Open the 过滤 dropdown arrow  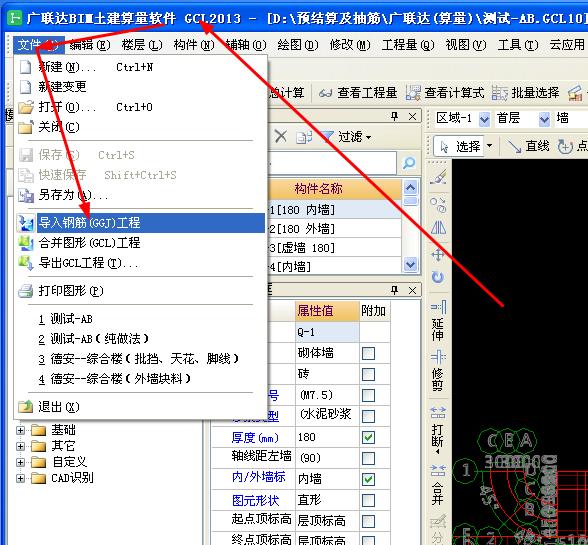[x=369, y=138]
